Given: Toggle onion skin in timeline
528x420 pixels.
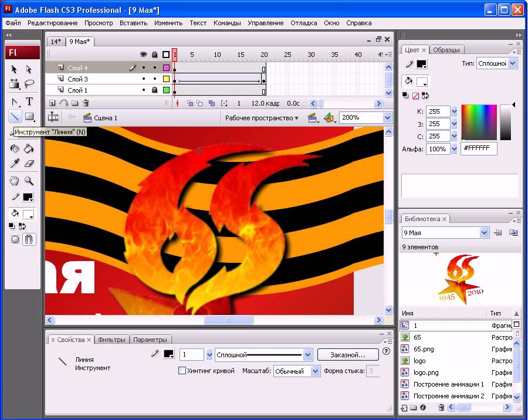Looking at the screenshot, I should pos(190,103).
